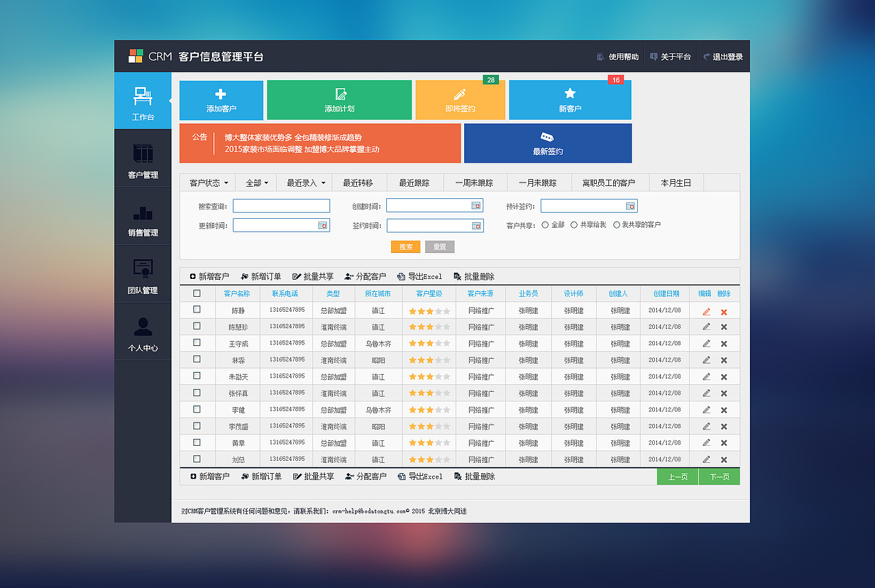Click top toolbar 分配客户

365,277
